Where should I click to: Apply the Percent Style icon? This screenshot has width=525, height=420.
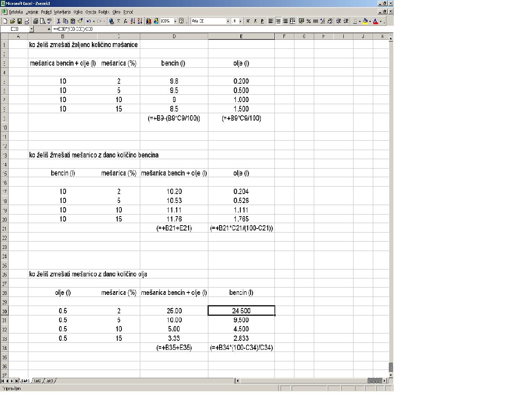coord(308,21)
